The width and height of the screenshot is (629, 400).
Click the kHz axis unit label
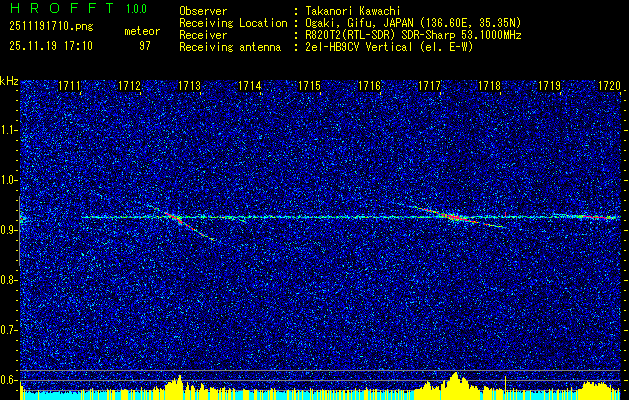click(x=9, y=81)
